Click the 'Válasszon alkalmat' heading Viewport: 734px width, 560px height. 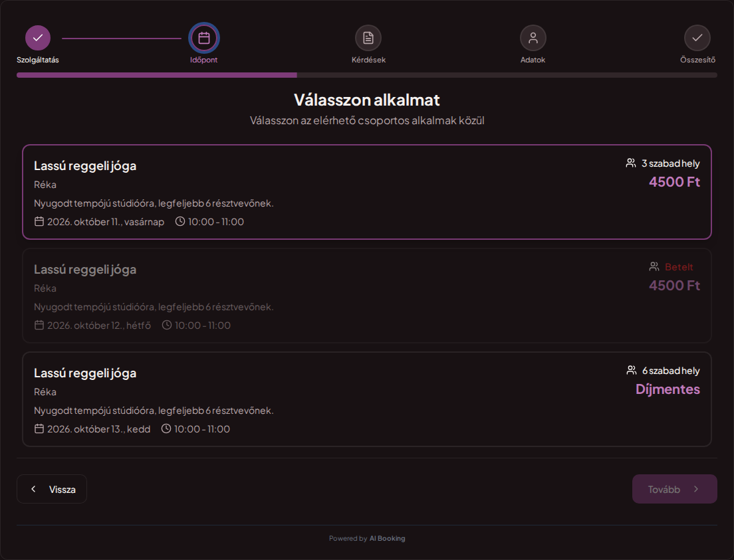point(367,100)
